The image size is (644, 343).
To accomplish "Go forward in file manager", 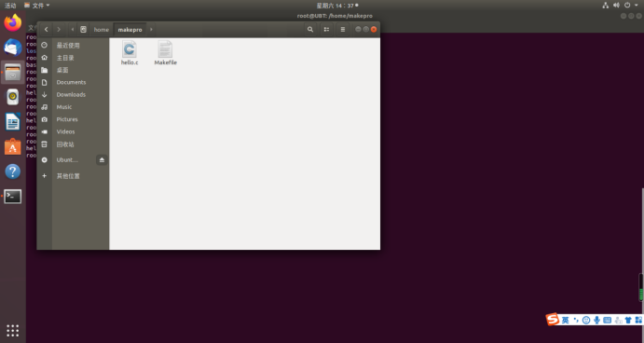I will (x=59, y=30).
